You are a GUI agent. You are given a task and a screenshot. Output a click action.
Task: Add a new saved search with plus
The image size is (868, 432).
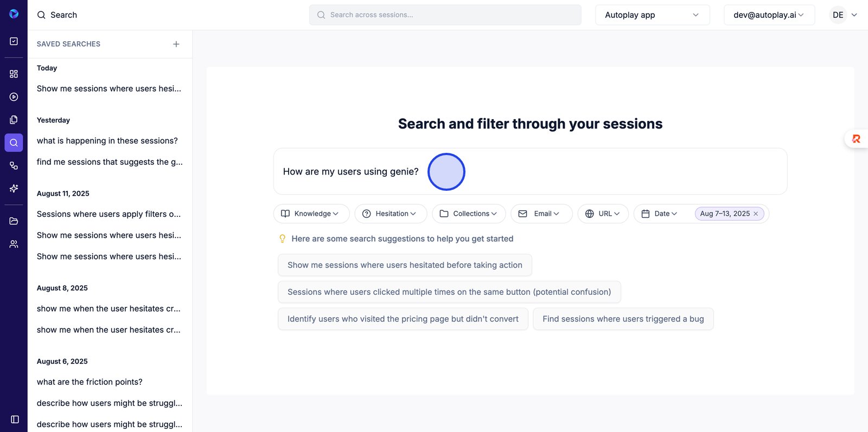[176, 44]
